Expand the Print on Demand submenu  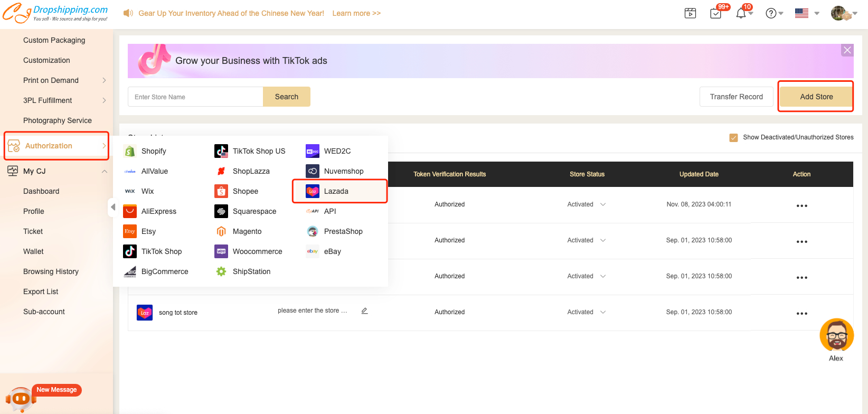104,80
